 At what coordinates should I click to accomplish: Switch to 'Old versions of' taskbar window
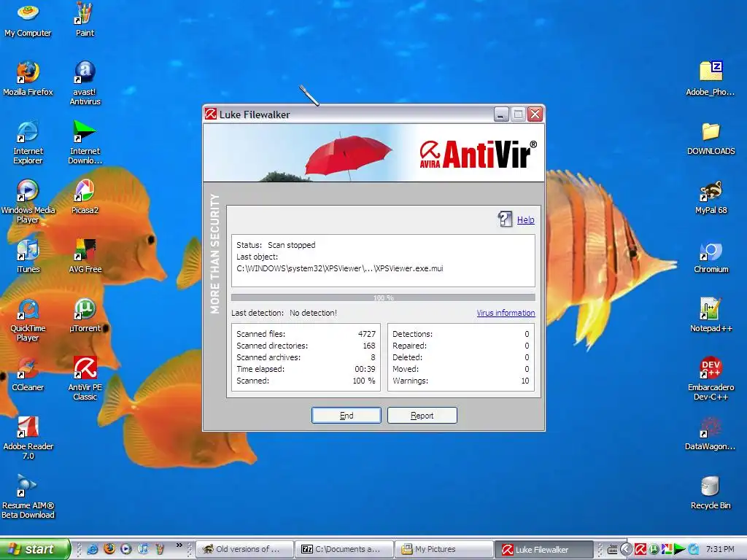coord(244,549)
